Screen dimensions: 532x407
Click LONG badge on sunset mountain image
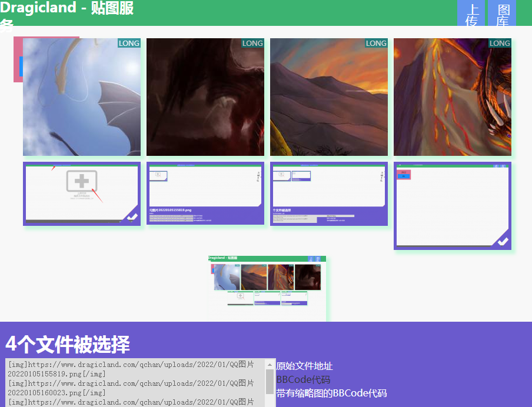click(376, 43)
